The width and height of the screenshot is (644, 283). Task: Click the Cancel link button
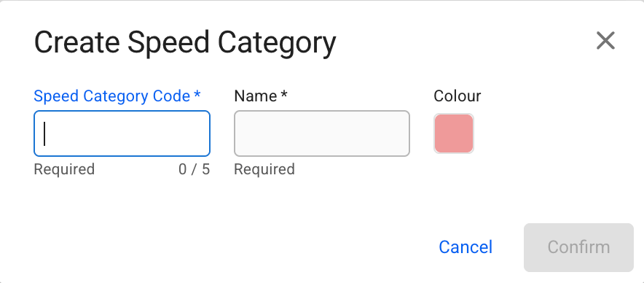pos(466,247)
